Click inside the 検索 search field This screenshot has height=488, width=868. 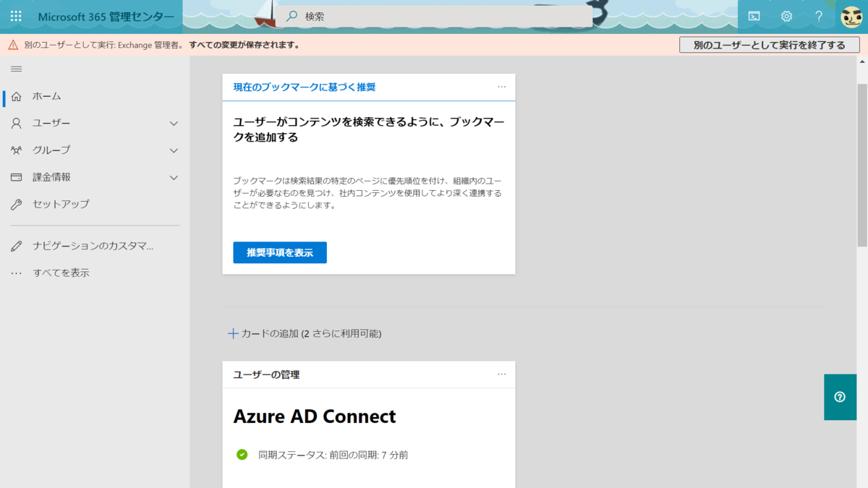click(x=434, y=16)
